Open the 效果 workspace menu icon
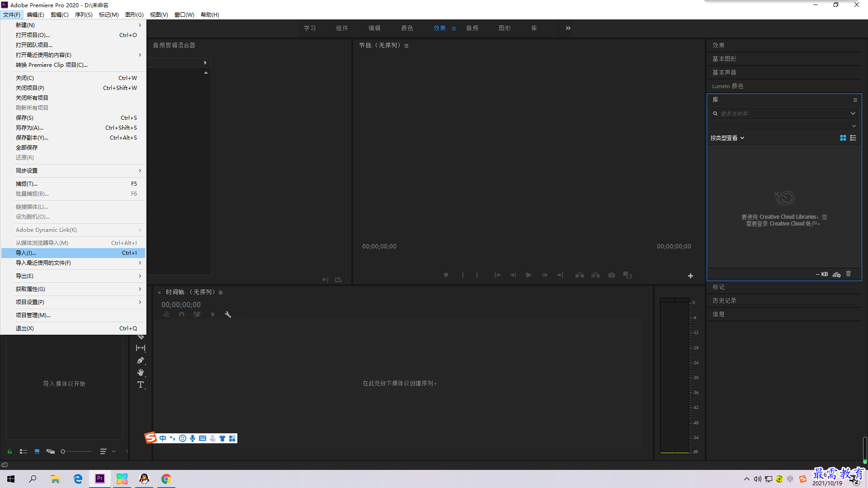The image size is (868, 488). click(454, 28)
